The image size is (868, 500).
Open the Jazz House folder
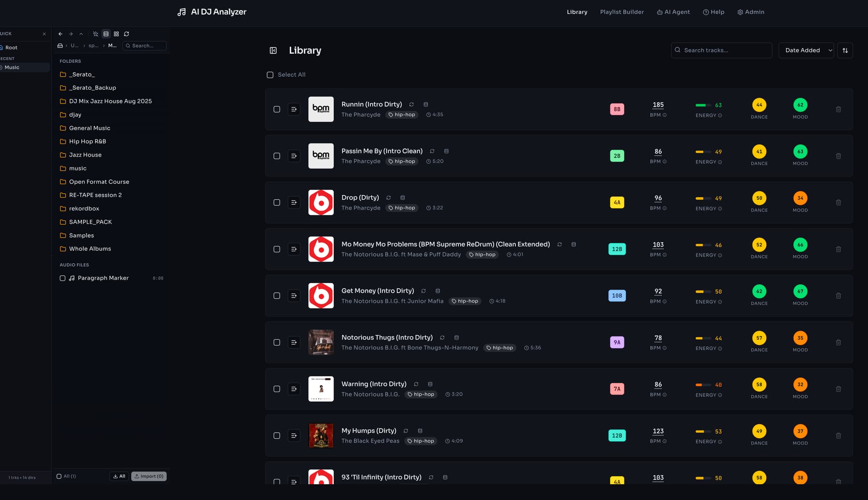[x=85, y=155]
